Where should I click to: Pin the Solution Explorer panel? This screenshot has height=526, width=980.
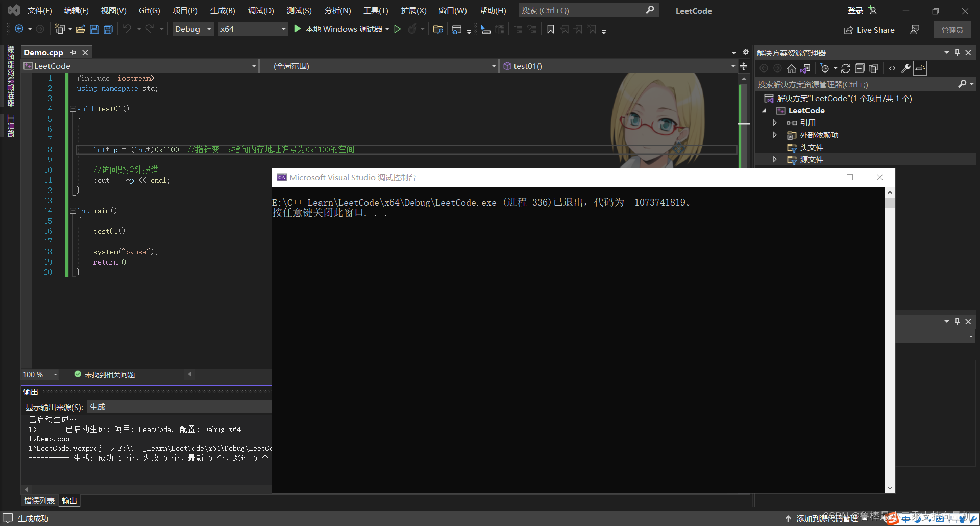[x=957, y=53]
